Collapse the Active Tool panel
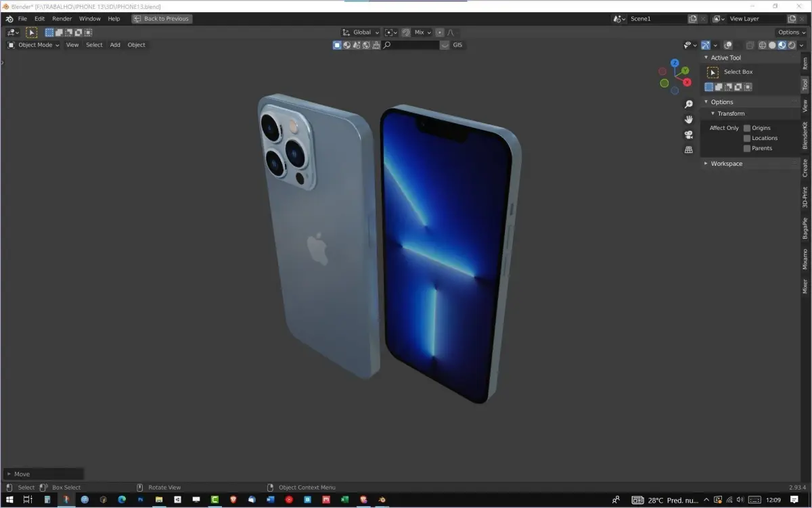The height and width of the screenshot is (508, 812). click(706, 57)
